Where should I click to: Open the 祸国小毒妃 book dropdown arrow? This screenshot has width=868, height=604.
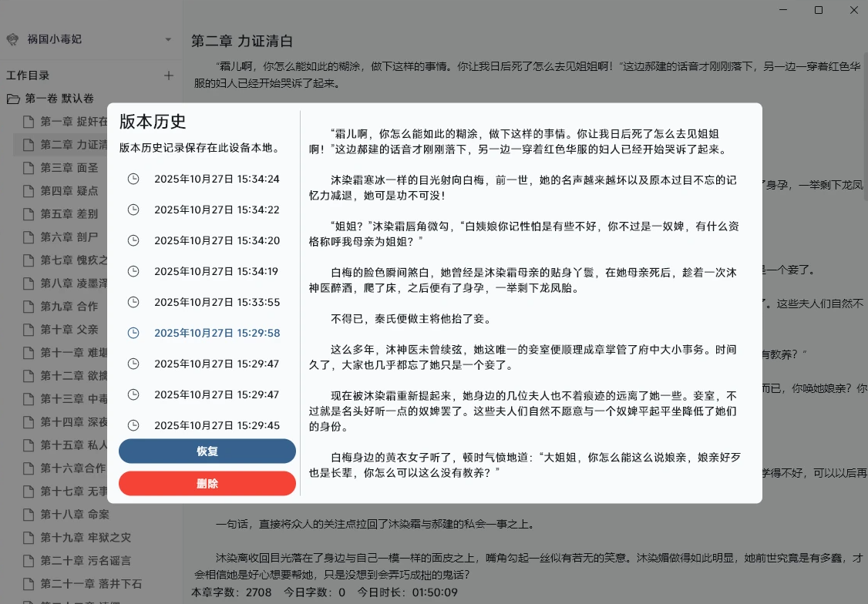[x=168, y=39]
